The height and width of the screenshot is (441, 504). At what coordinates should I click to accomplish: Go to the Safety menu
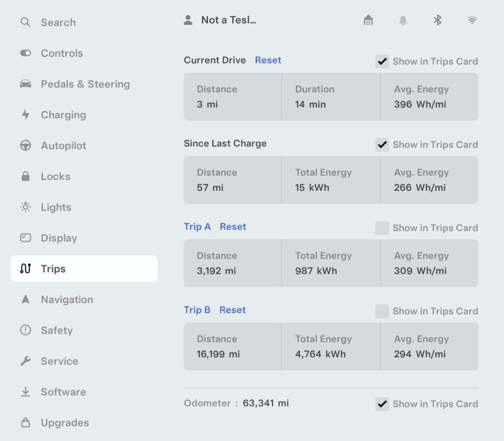[x=84, y=330]
